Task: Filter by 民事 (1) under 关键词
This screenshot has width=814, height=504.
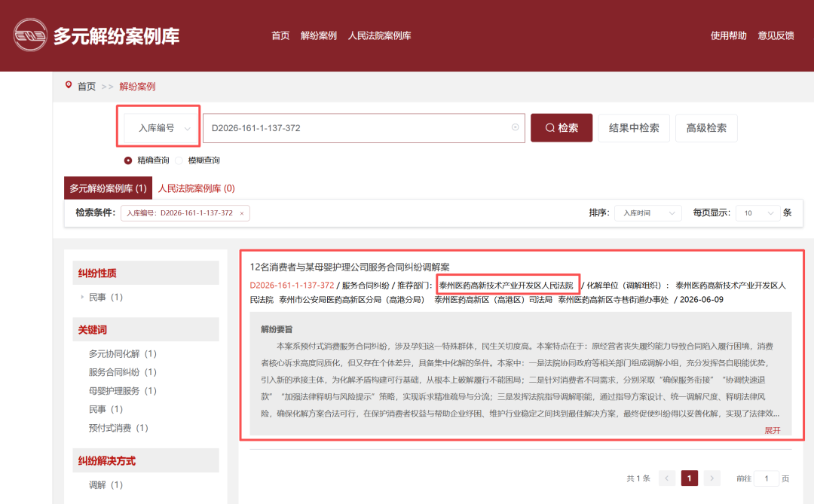Action: [x=106, y=409]
